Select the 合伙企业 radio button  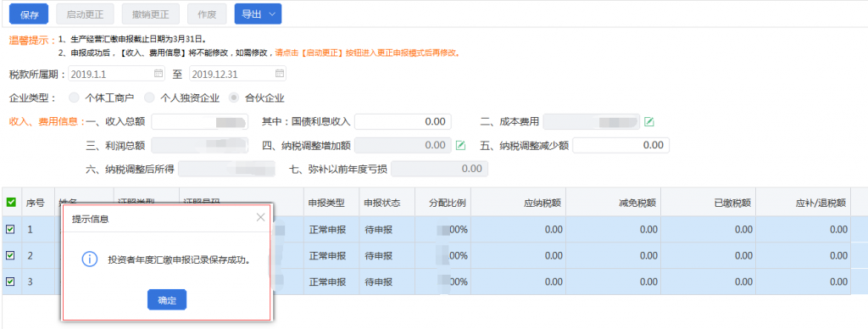tap(234, 98)
